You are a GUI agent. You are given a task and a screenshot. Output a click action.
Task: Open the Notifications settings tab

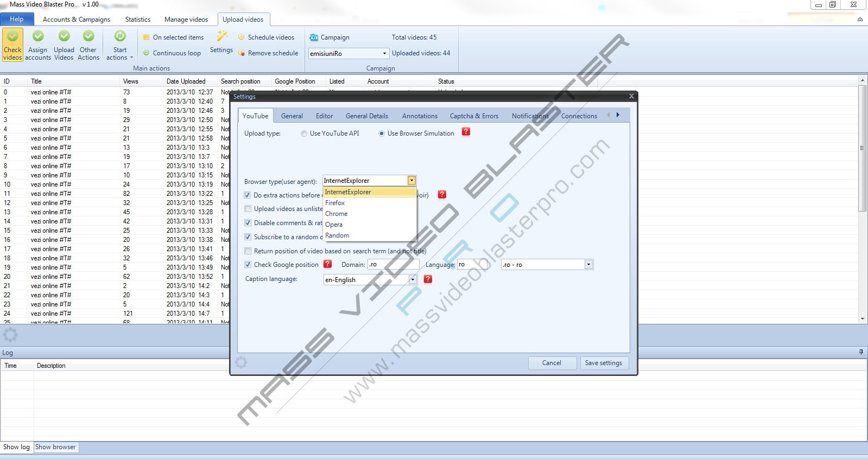(530, 116)
